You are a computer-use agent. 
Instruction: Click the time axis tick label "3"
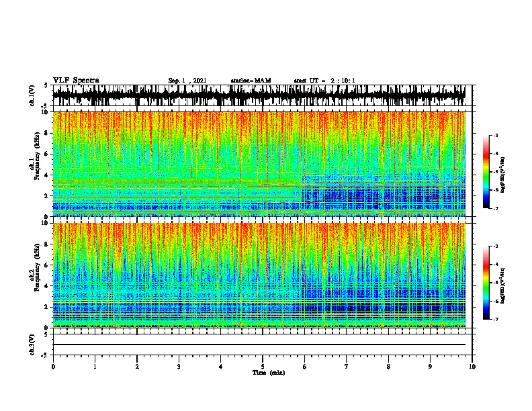pyautogui.click(x=179, y=367)
